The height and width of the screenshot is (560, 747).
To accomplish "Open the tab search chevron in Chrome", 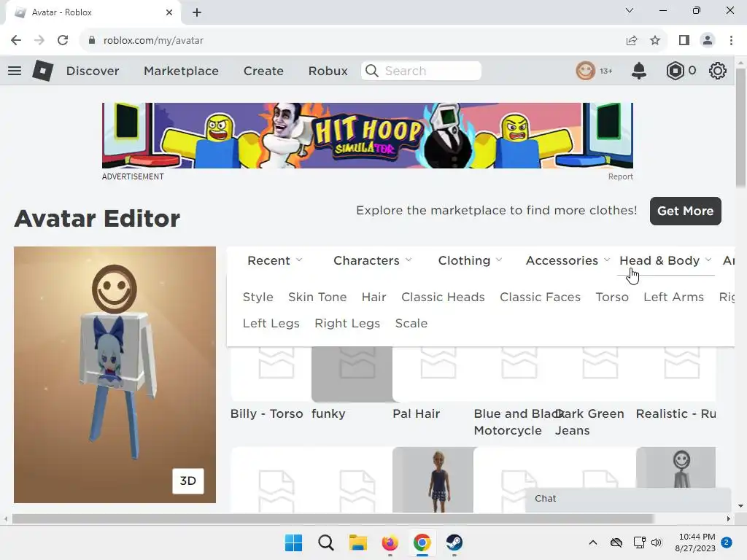I will (x=630, y=10).
